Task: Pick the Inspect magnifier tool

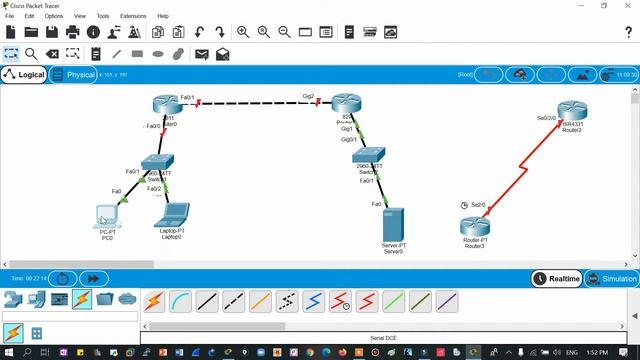Action: (31, 53)
